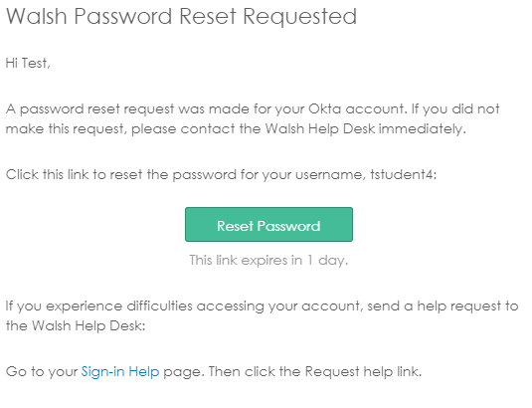This screenshot has height=408, width=532.
Task: Click the word 'Requested' in the title
Action: tap(300, 17)
